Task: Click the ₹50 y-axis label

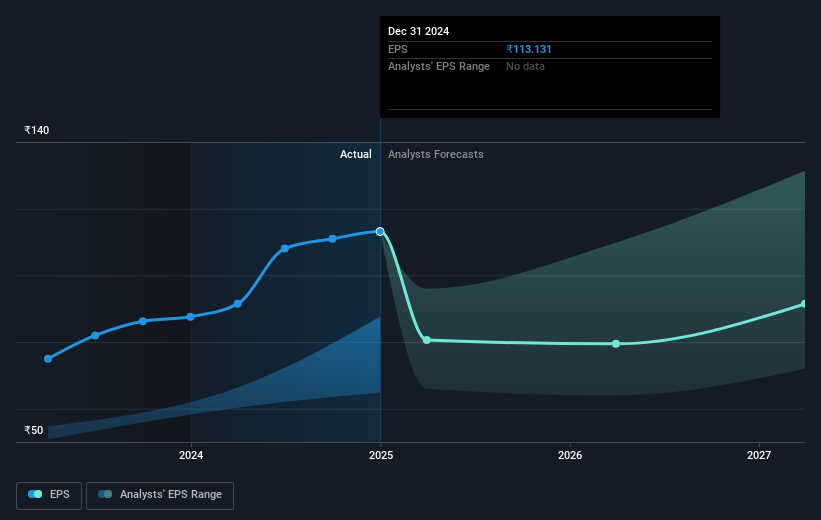Action: [34, 430]
